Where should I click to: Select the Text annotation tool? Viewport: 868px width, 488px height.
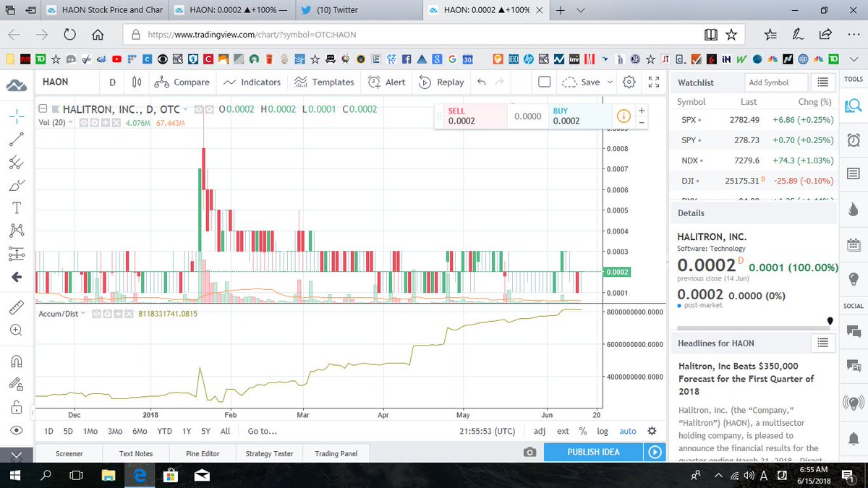tap(17, 208)
